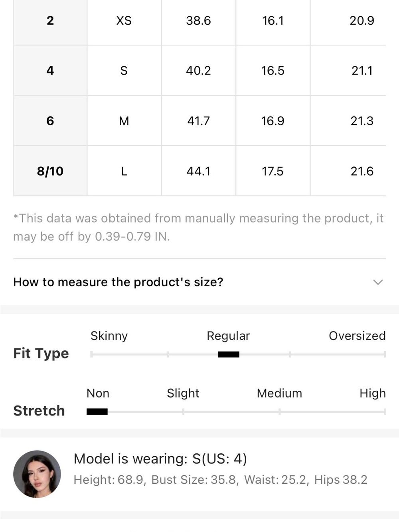This screenshot has height=532, width=399.
Task: Select the Slight stretch label
Action: (183, 393)
